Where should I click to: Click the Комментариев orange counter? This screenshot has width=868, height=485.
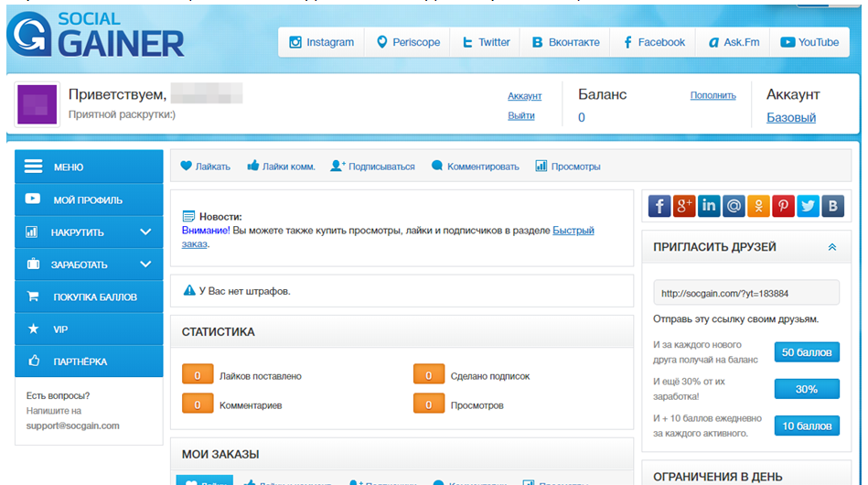[x=198, y=404]
